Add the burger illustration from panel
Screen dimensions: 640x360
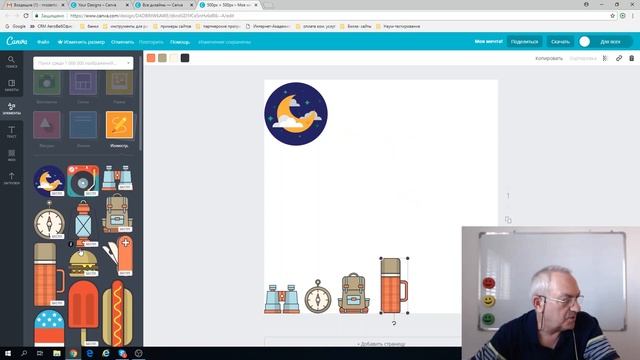pos(83,264)
